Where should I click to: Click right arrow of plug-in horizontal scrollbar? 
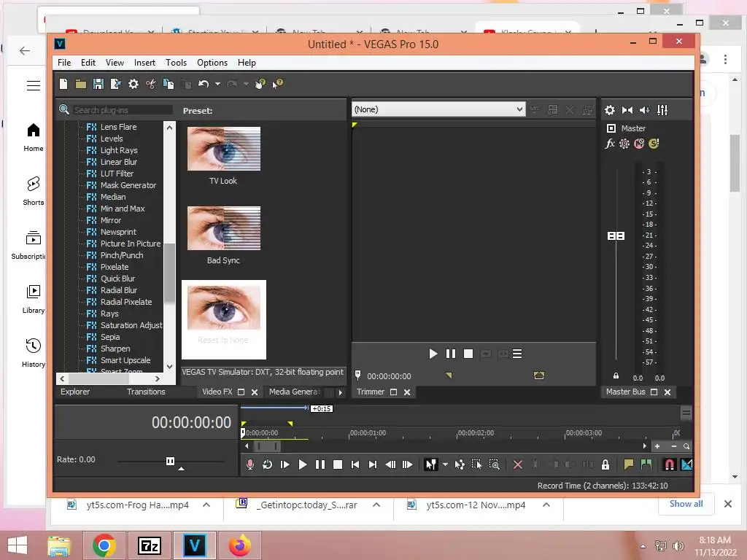(158, 378)
